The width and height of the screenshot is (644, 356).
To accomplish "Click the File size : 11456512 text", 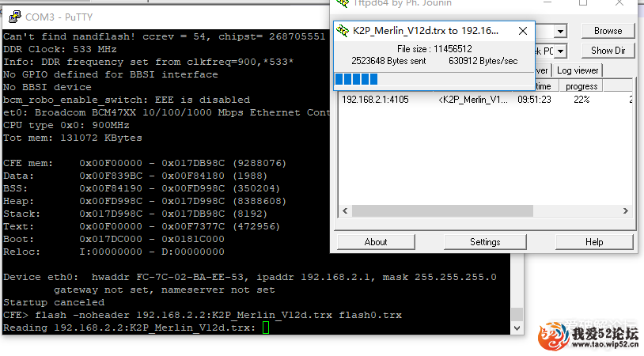I will click(434, 49).
